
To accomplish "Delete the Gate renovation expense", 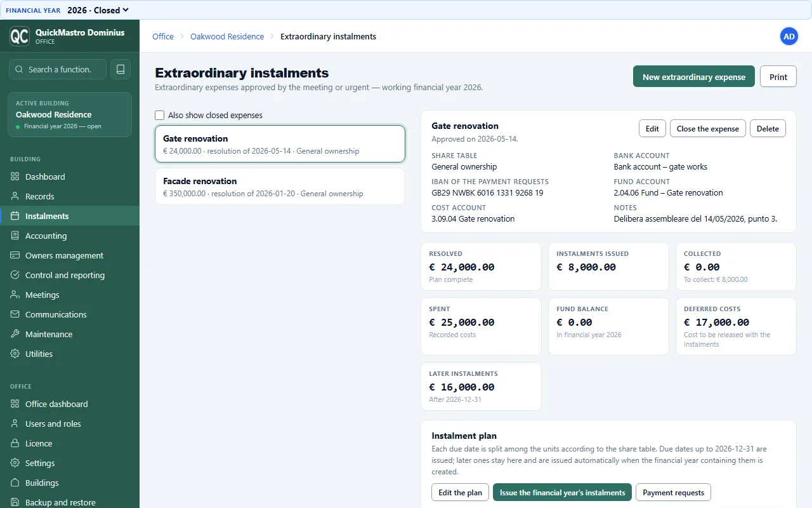I will pos(768,128).
